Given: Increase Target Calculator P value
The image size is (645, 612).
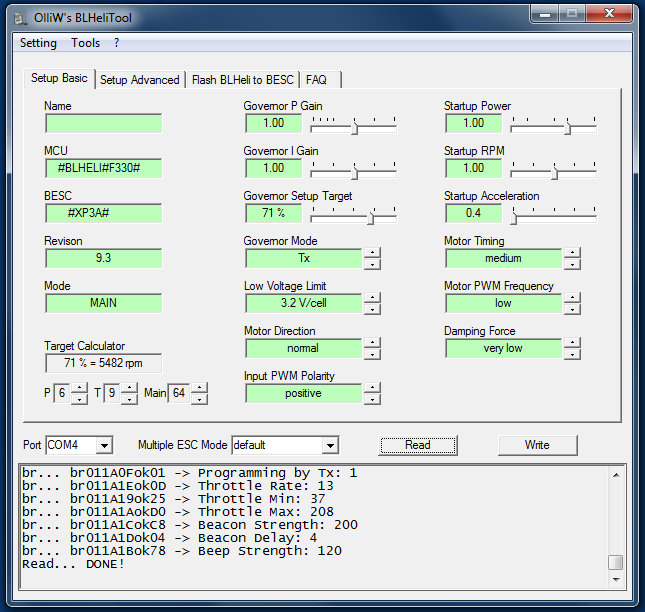Looking at the screenshot, I should [x=80, y=388].
